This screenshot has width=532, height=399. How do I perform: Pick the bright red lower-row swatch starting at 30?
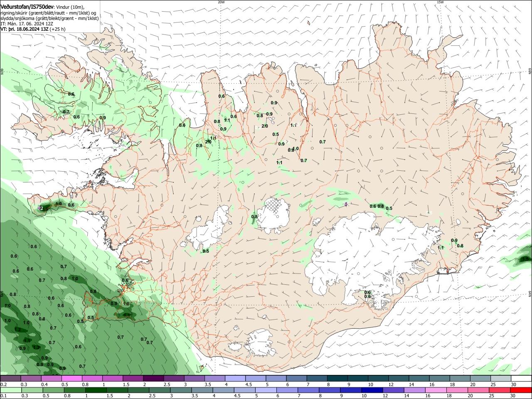pos(521,390)
